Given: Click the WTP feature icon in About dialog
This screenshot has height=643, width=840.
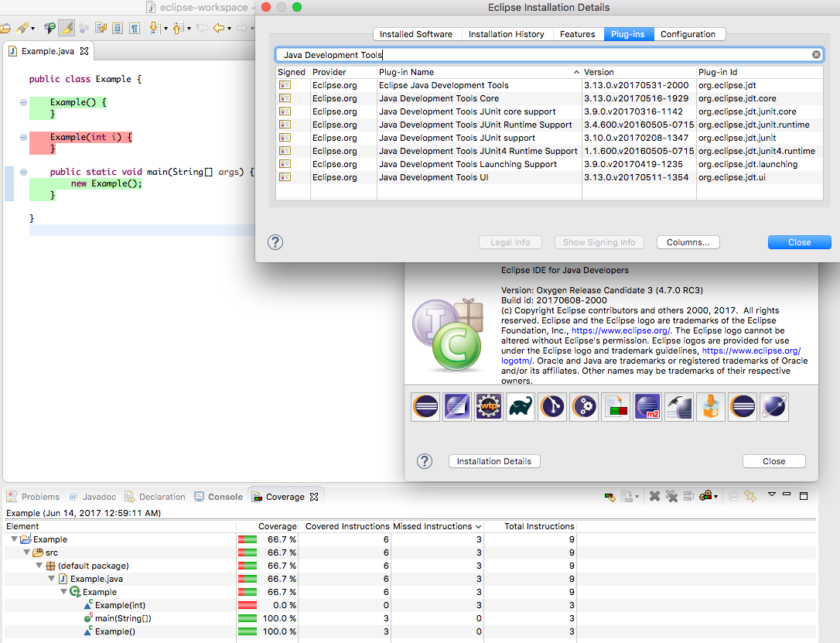Looking at the screenshot, I should pos(489,407).
